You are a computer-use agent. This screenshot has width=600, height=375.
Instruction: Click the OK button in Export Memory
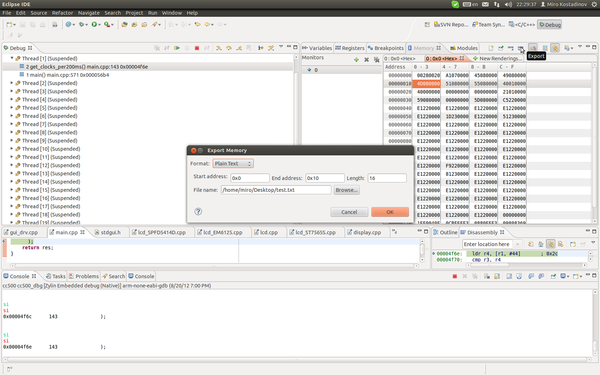point(390,212)
